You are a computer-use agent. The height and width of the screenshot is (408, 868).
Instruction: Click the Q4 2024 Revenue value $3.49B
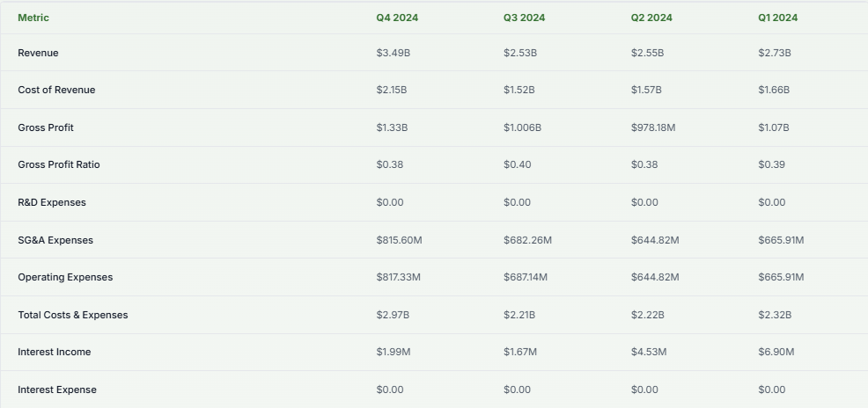(394, 53)
